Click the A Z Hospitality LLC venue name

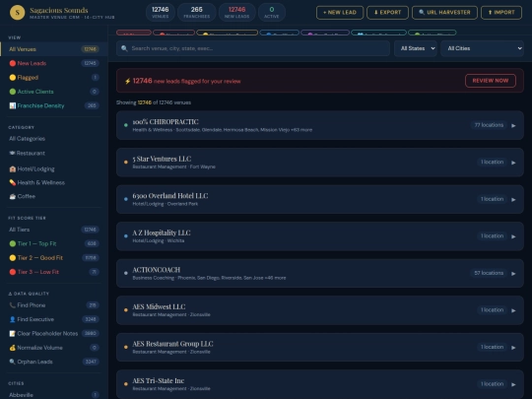pyautogui.click(x=162, y=233)
